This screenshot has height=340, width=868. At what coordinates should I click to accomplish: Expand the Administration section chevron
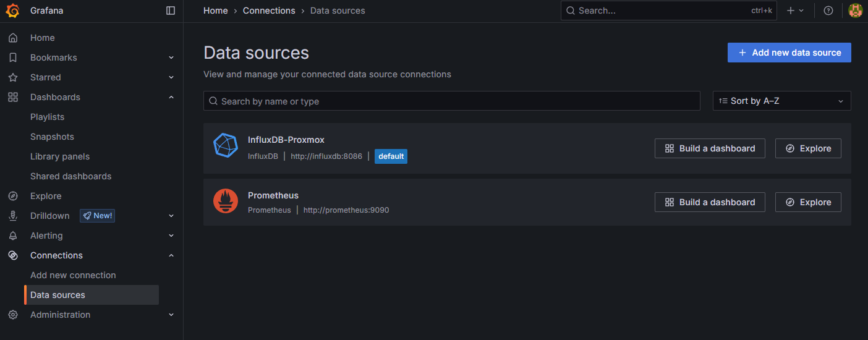(x=171, y=315)
